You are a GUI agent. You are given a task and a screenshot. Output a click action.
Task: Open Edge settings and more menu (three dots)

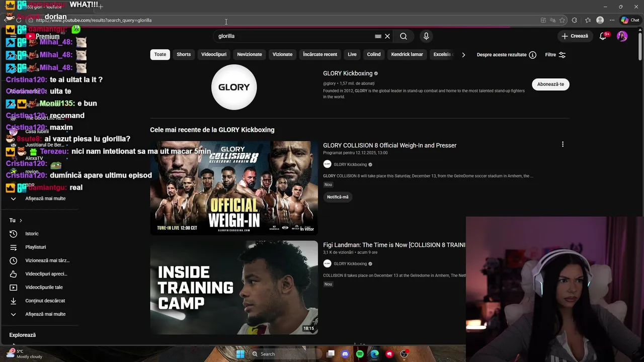(612, 20)
